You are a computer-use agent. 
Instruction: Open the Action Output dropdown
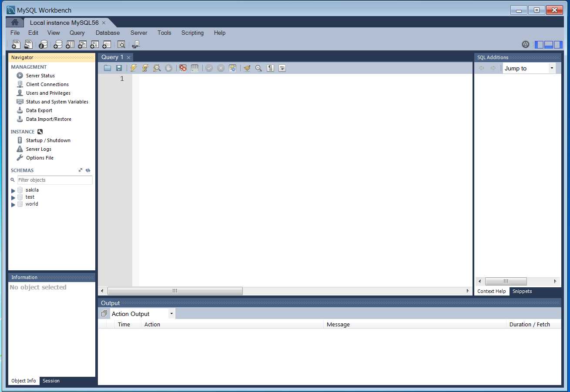pos(143,314)
